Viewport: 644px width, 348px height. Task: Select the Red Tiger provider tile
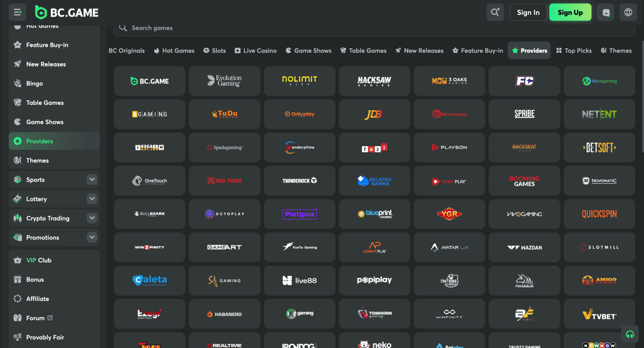pos(224,181)
